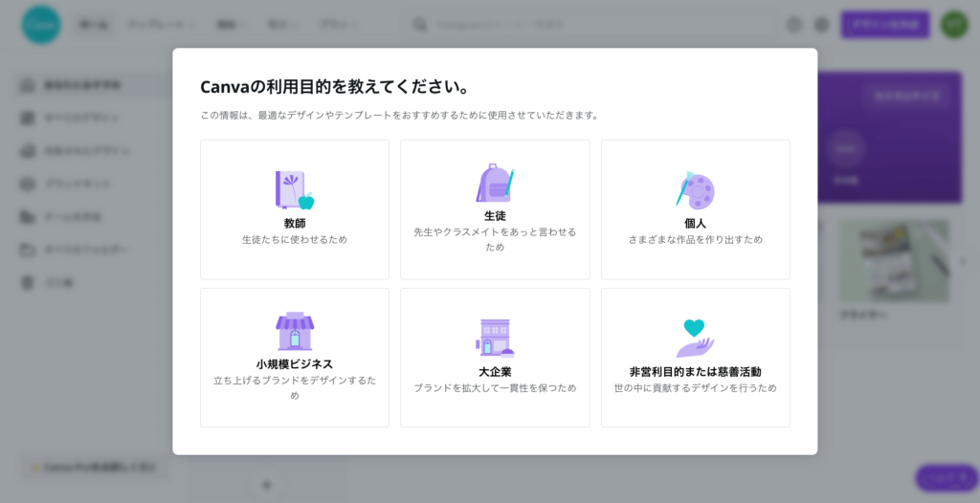The height and width of the screenshot is (503, 980).
Task: Click the heading Canvaの利用目的を教えてください。
Action: 335,87
